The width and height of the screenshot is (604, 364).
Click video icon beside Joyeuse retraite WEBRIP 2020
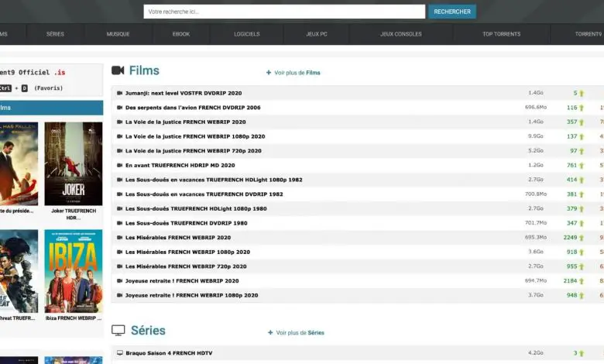tap(119, 281)
